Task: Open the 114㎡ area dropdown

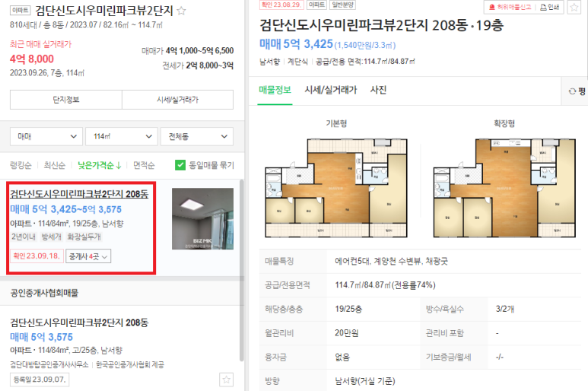Action: [121, 136]
